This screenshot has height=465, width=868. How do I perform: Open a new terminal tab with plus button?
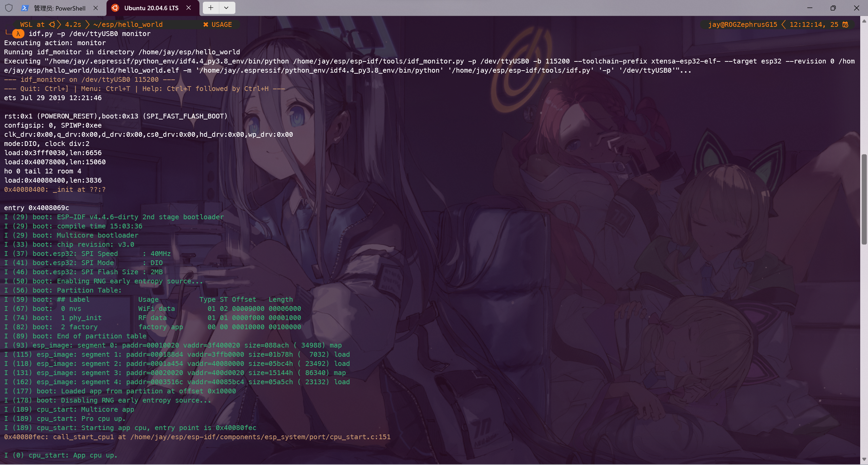click(x=211, y=8)
